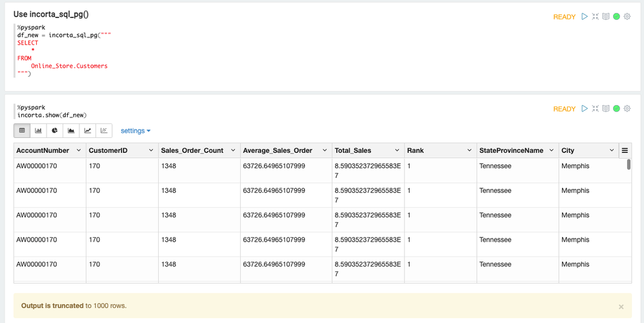
Task: Hide output of the first paragraph
Action: pos(606,17)
